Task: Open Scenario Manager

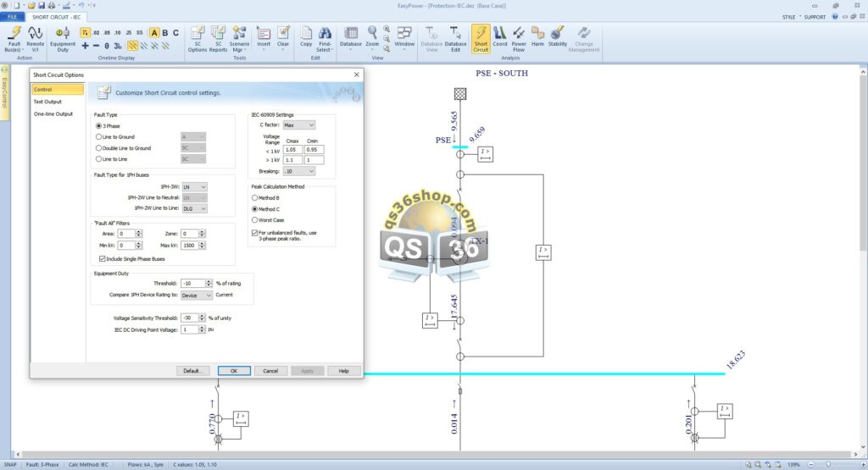Action: pyautogui.click(x=239, y=39)
